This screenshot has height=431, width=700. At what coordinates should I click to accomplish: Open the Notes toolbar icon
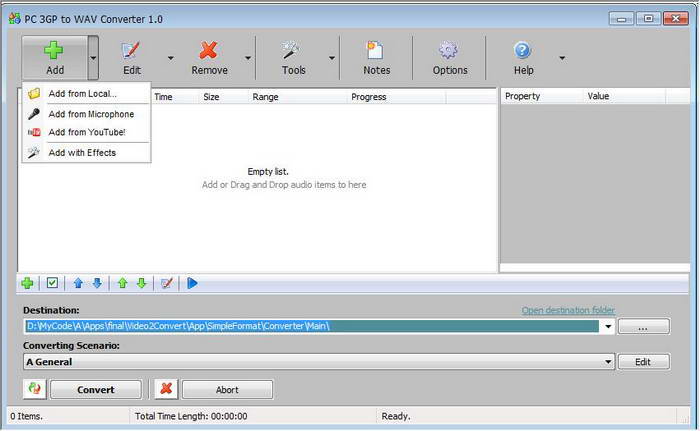pos(375,50)
